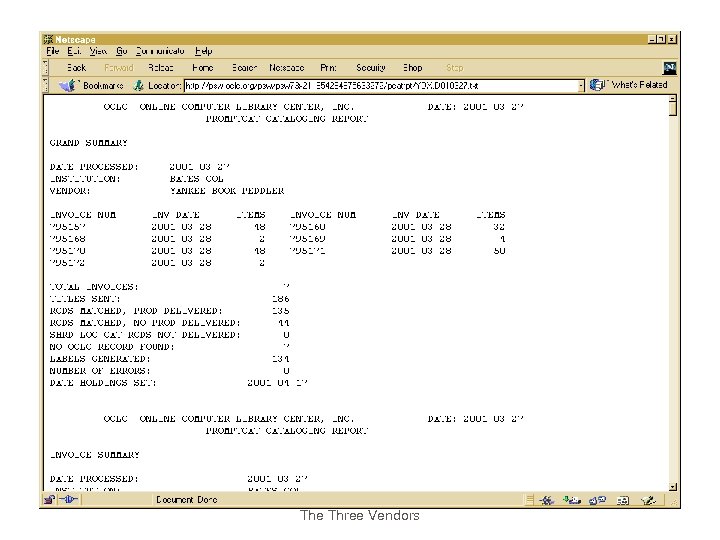Click the 'YANKEE BOOK PEDDLER' vendor text

(227, 191)
